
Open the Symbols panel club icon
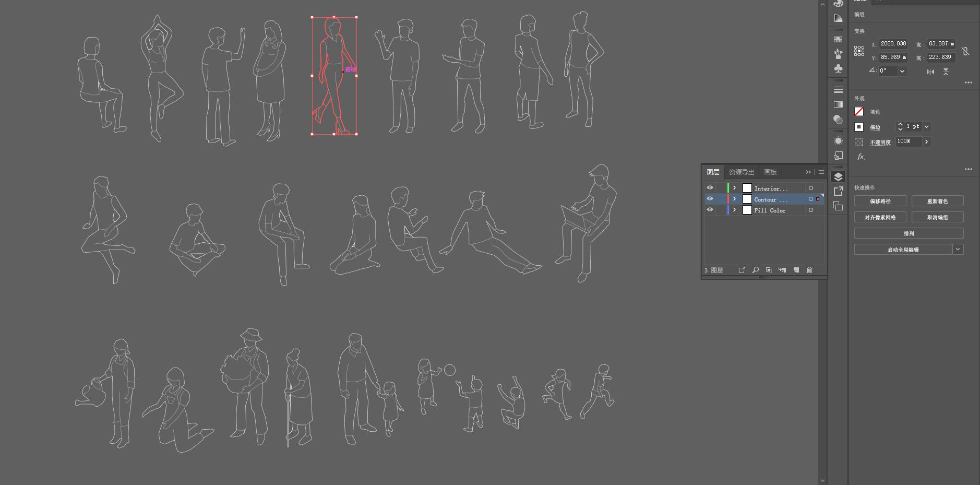pyautogui.click(x=838, y=69)
